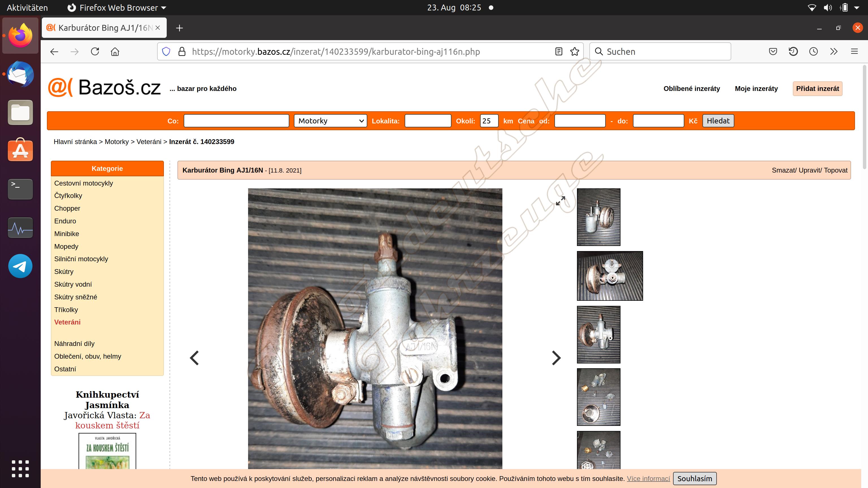
Task: Focus the Cena od price field
Action: [x=580, y=121]
